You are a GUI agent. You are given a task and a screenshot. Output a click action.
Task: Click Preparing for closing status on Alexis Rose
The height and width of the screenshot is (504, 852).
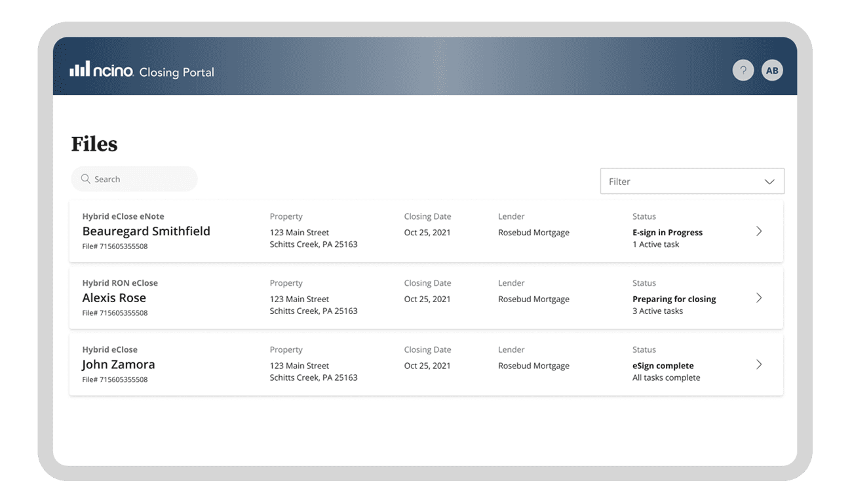[x=674, y=299]
